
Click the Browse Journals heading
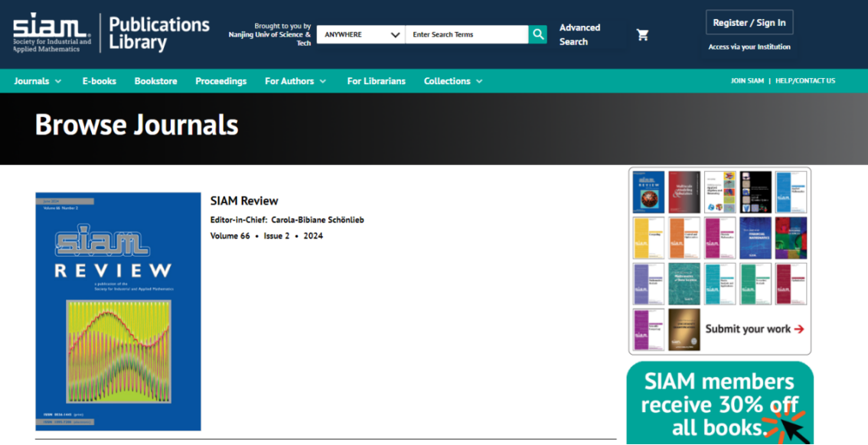click(137, 125)
